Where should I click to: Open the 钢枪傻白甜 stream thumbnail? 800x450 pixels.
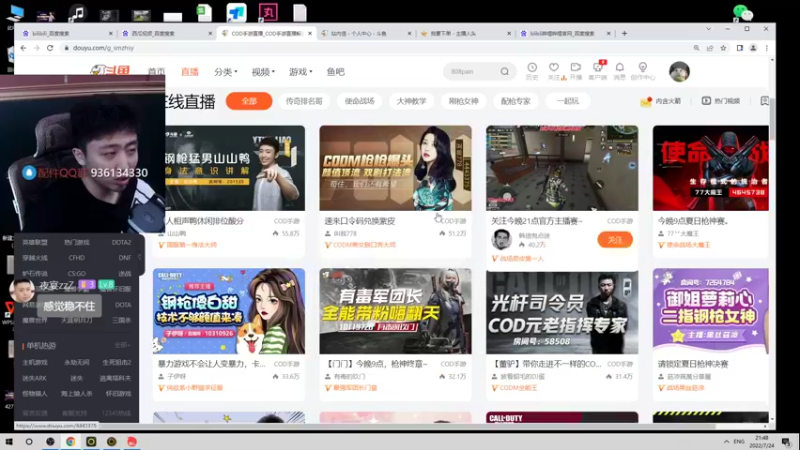point(229,311)
